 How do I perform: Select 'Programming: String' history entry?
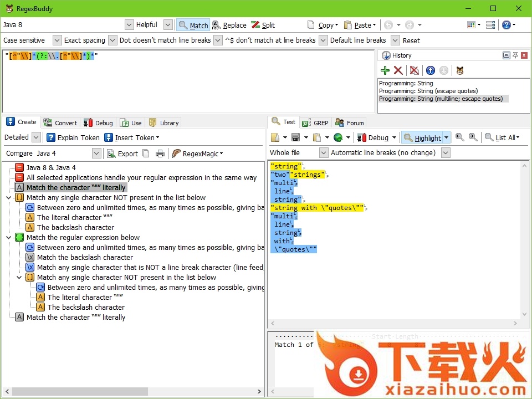pos(406,83)
